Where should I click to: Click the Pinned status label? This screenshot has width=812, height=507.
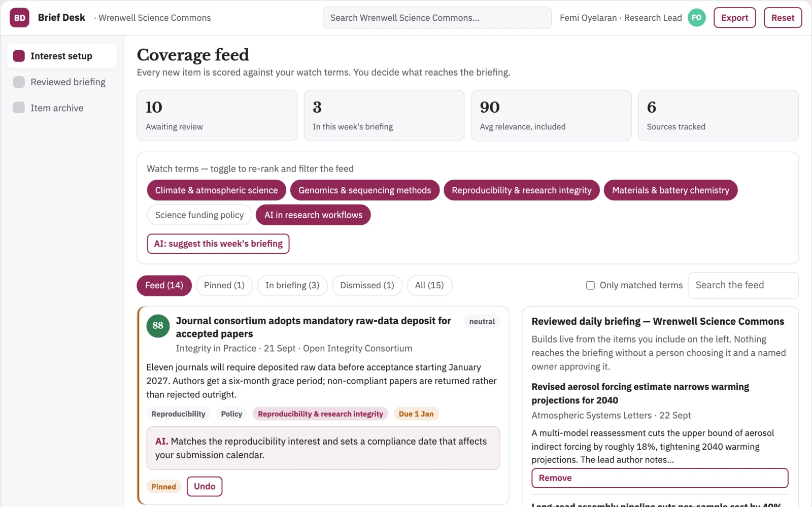pyautogui.click(x=163, y=487)
